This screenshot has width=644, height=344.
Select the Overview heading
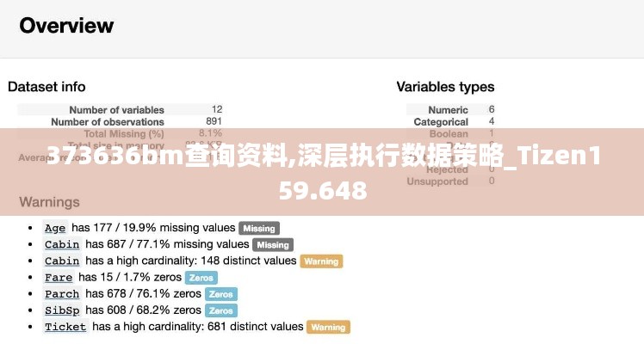coord(66,26)
